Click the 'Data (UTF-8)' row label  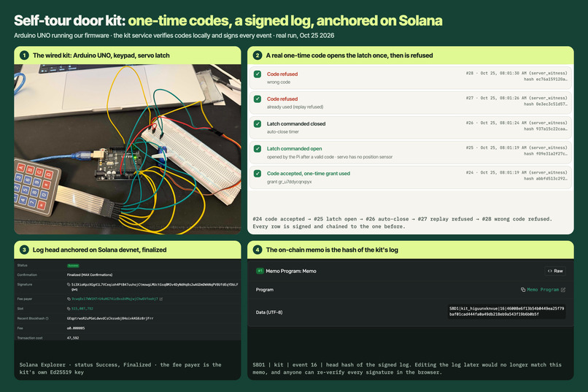pyautogui.click(x=269, y=312)
